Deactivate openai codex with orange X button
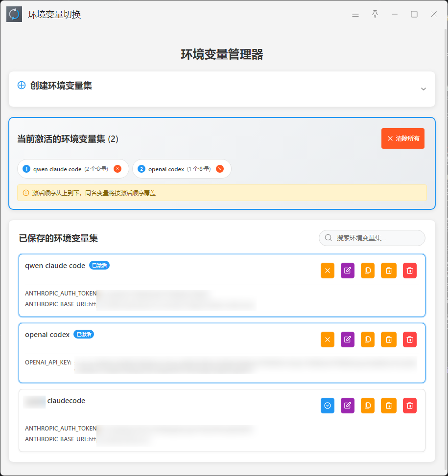 pyautogui.click(x=328, y=340)
